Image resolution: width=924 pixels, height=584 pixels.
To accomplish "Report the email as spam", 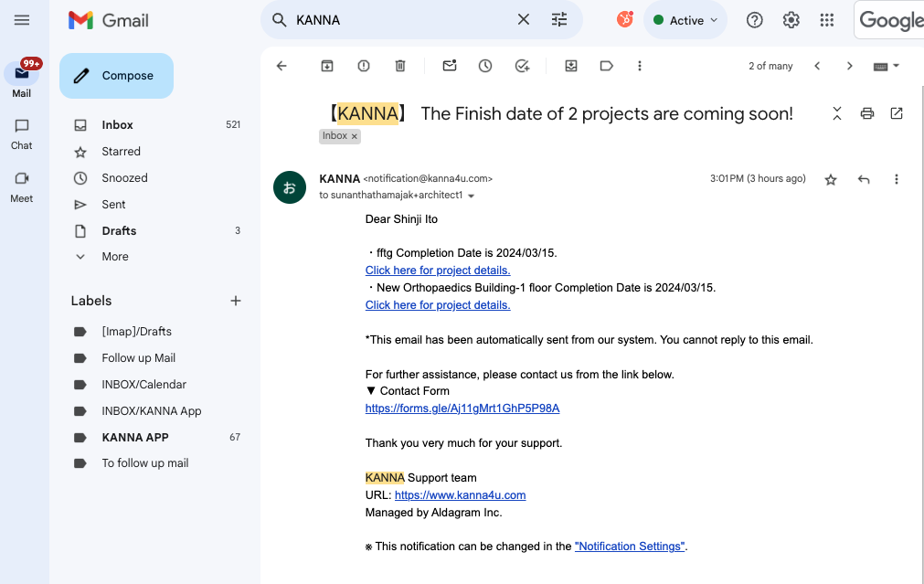I will click(x=363, y=65).
